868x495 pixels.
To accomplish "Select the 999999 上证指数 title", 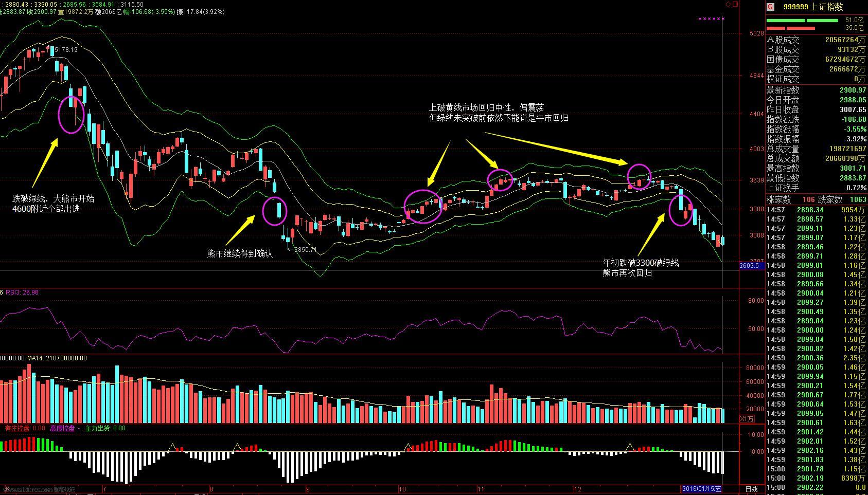I will pyautogui.click(x=813, y=7).
